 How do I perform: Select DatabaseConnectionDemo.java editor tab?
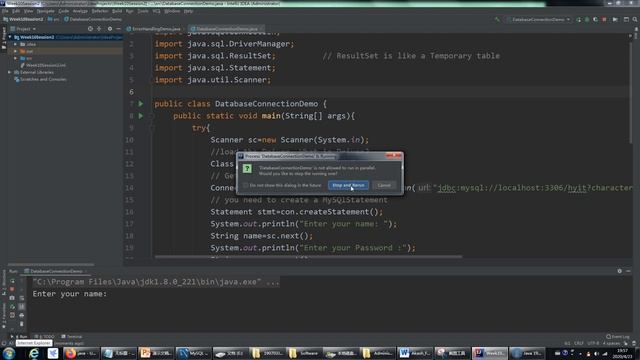227,29
